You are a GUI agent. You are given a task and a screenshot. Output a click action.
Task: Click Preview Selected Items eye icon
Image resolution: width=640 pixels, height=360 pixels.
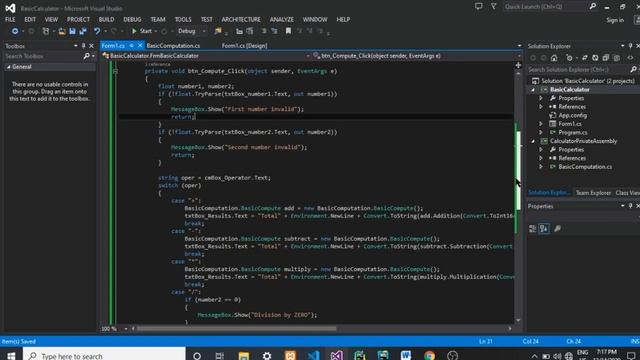[x=630, y=58]
